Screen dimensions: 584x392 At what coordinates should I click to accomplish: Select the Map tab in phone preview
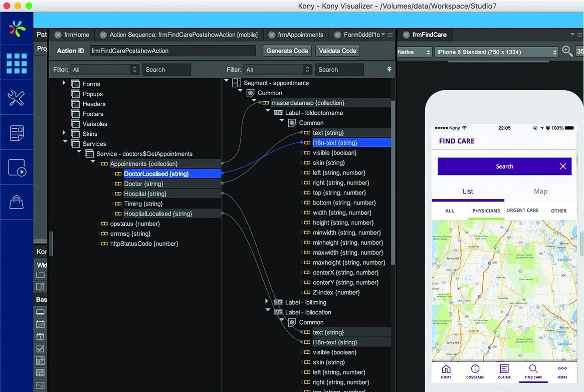point(540,191)
